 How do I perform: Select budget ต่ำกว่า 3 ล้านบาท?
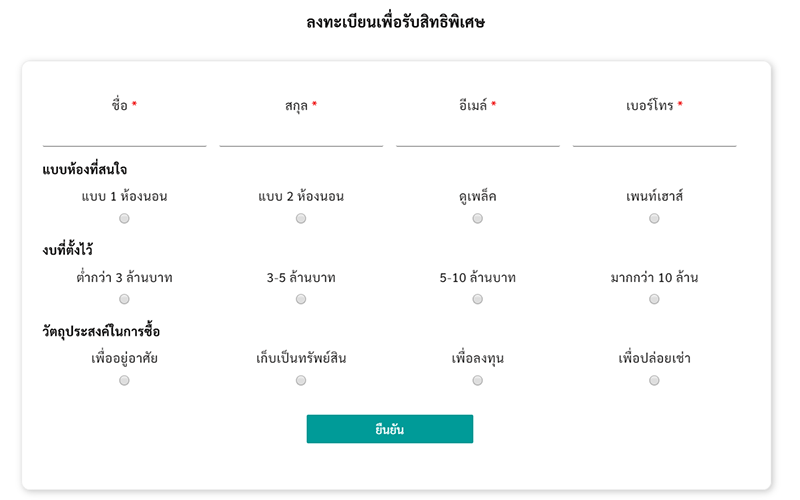coord(124,299)
